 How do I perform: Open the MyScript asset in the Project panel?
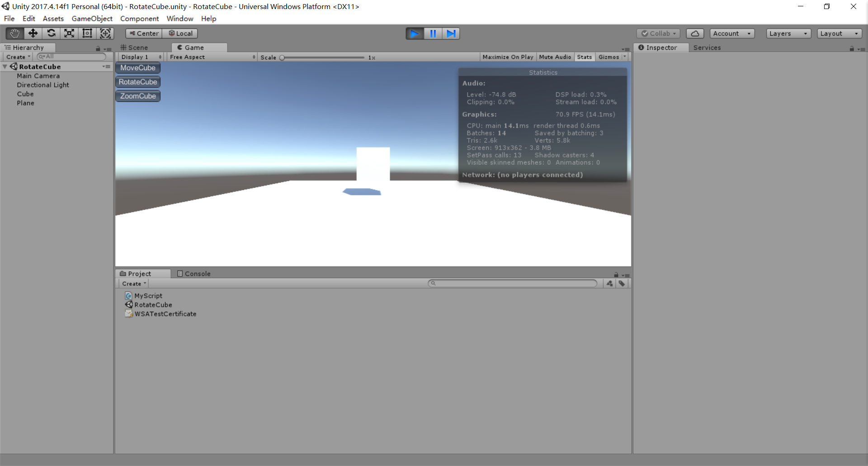[147, 295]
